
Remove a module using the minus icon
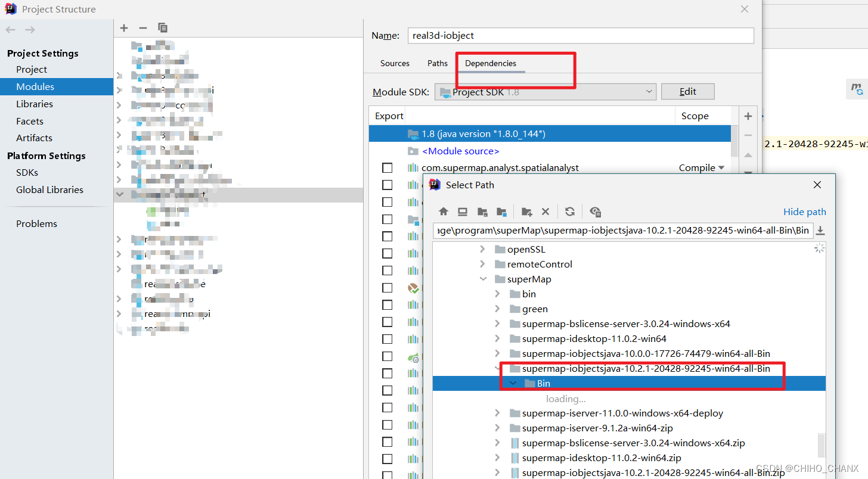(x=142, y=27)
